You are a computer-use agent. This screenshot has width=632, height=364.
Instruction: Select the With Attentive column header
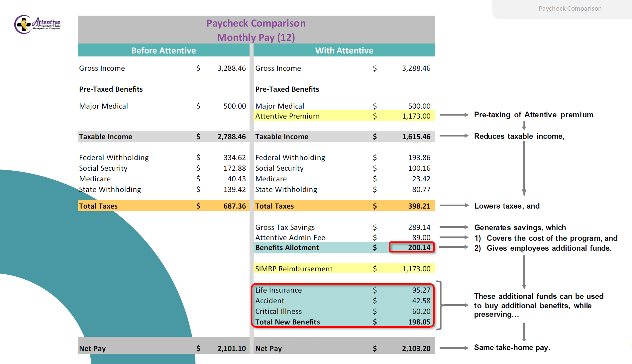pos(344,50)
